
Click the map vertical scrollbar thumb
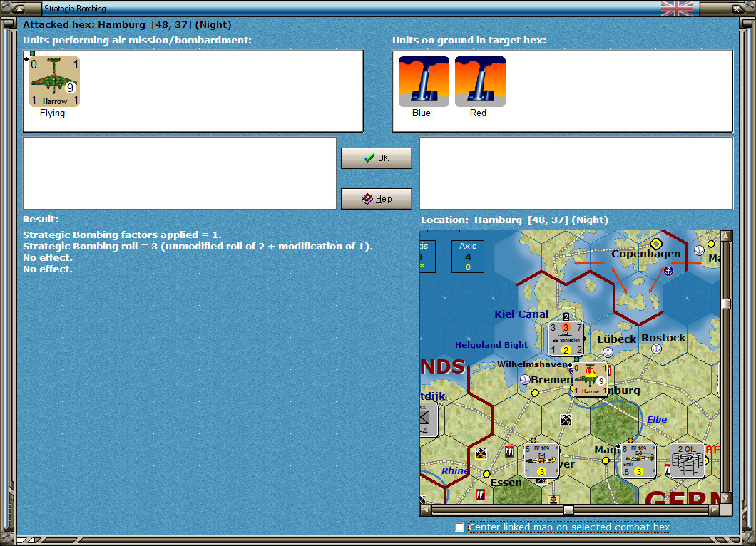(x=726, y=304)
